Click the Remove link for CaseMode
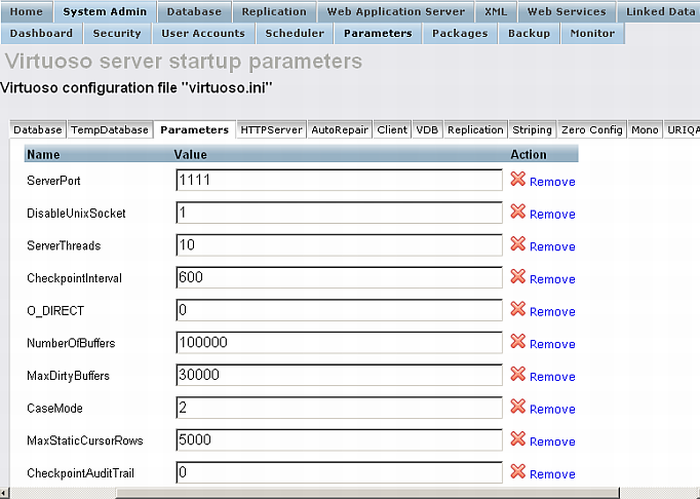The height and width of the screenshot is (499, 700). [552, 409]
